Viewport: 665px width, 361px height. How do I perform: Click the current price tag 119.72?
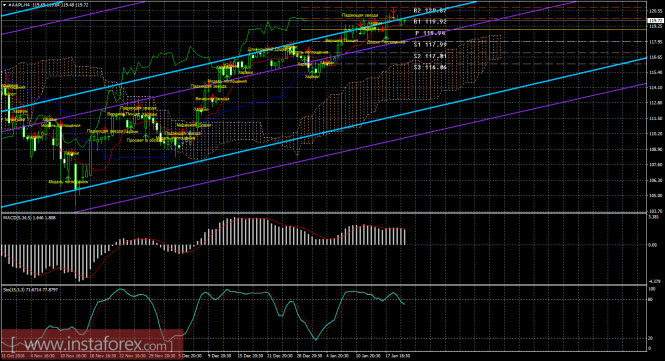(x=656, y=20)
